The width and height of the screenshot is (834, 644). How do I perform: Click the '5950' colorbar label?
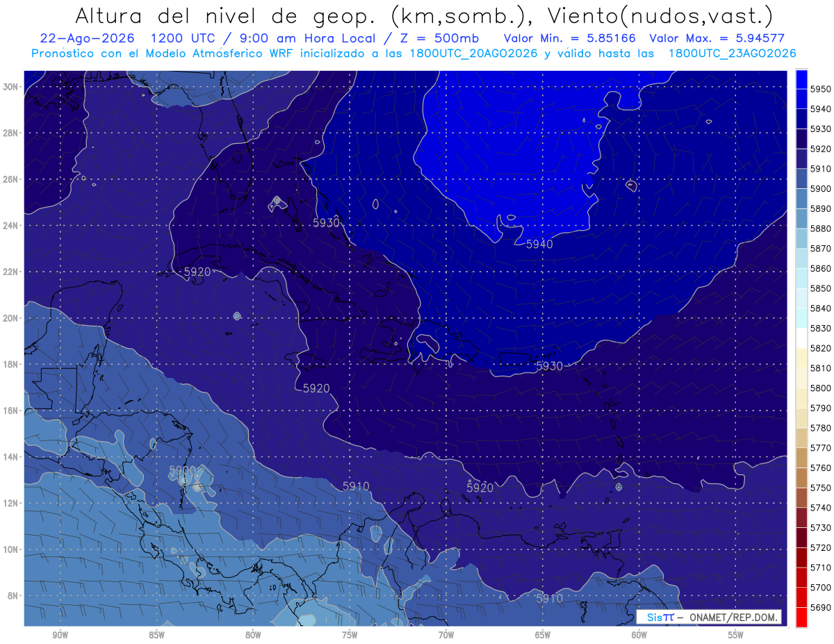[820, 88]
